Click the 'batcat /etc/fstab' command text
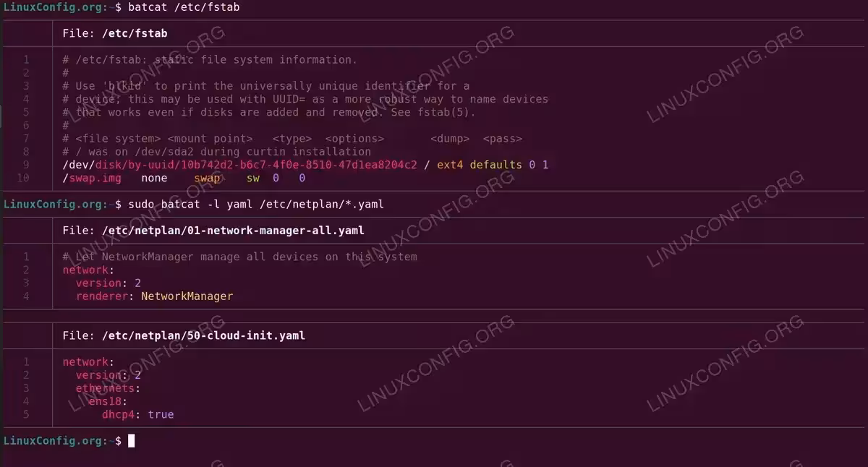The image size is (868, 467). [184, 7]
